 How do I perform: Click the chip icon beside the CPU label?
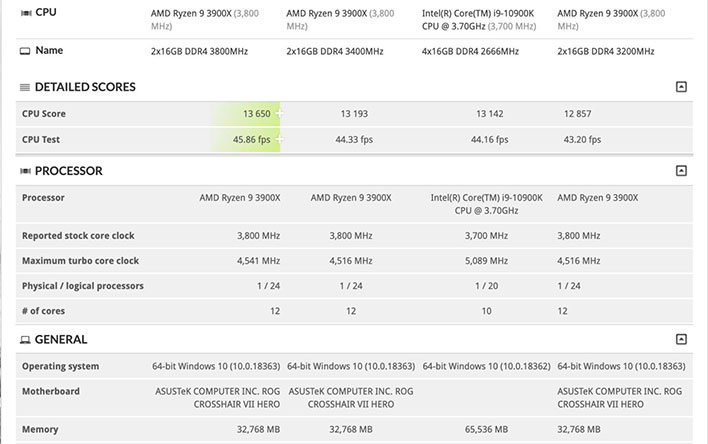coord(26,13)
